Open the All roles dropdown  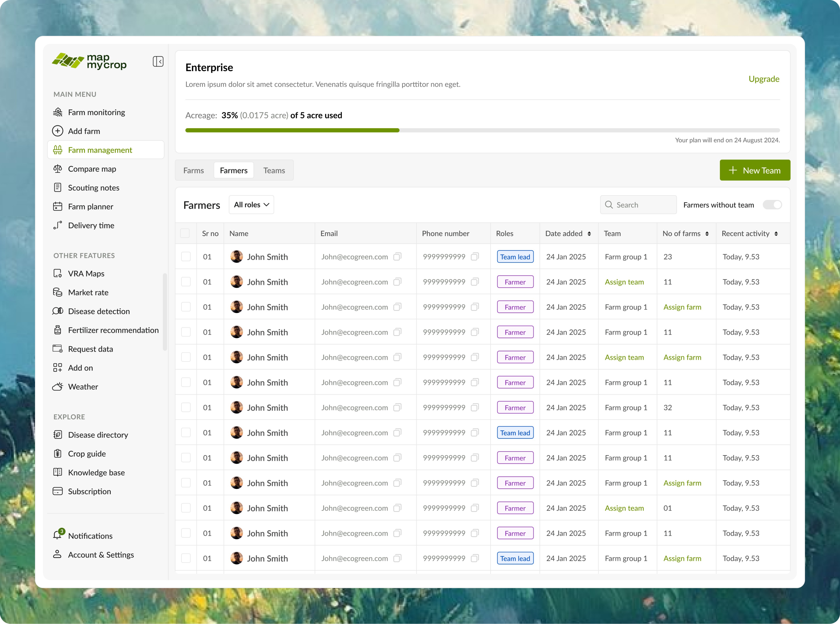point(251,205)
